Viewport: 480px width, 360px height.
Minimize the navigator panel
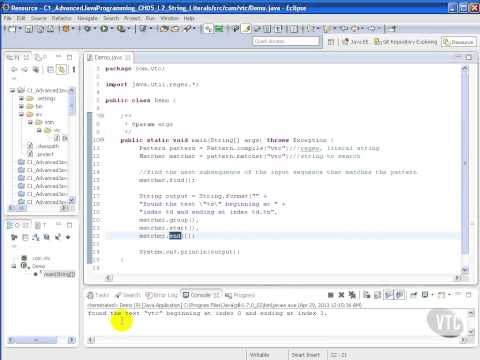(x=58, y=57)
